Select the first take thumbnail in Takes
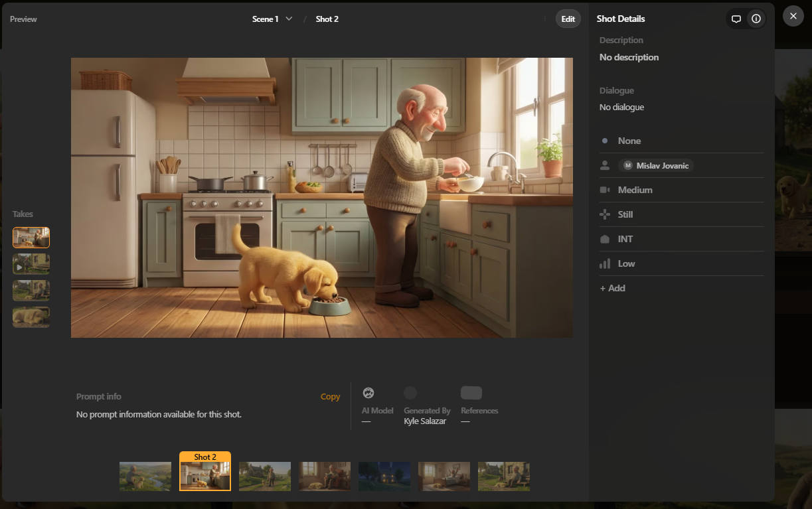812x509 pixels. pyautogui.click(x=31, y=237)
